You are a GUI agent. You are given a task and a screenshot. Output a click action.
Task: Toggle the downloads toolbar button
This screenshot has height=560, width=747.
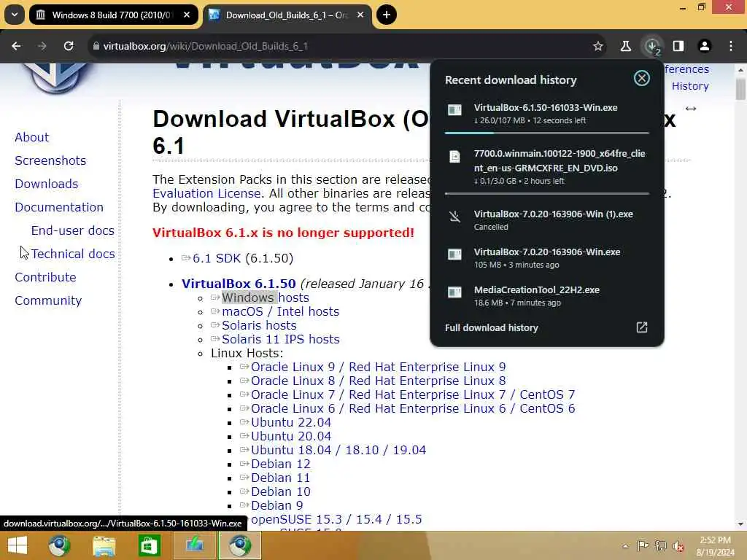[652, 46]
